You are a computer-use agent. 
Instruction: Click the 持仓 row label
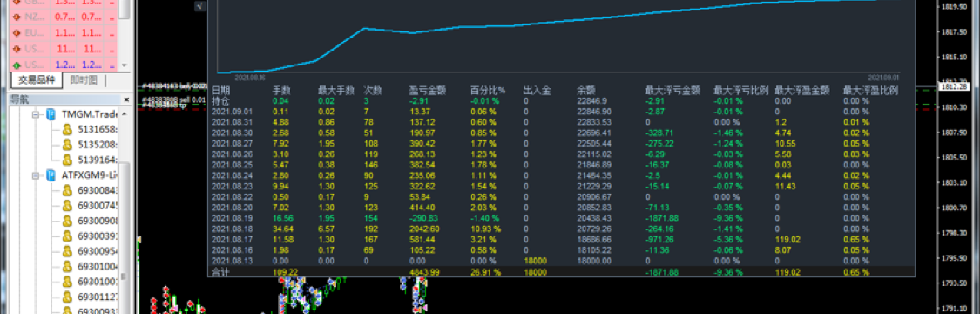(220, 100)
